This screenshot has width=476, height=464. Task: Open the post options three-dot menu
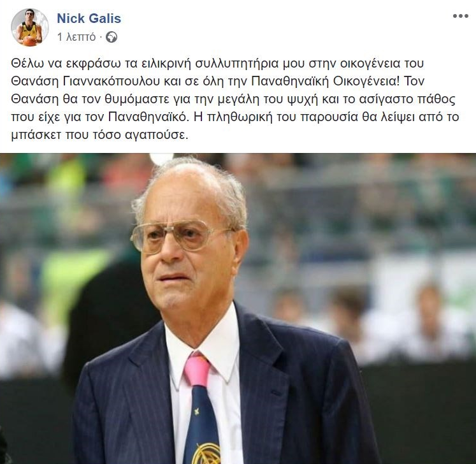click(x=460, y=16)
